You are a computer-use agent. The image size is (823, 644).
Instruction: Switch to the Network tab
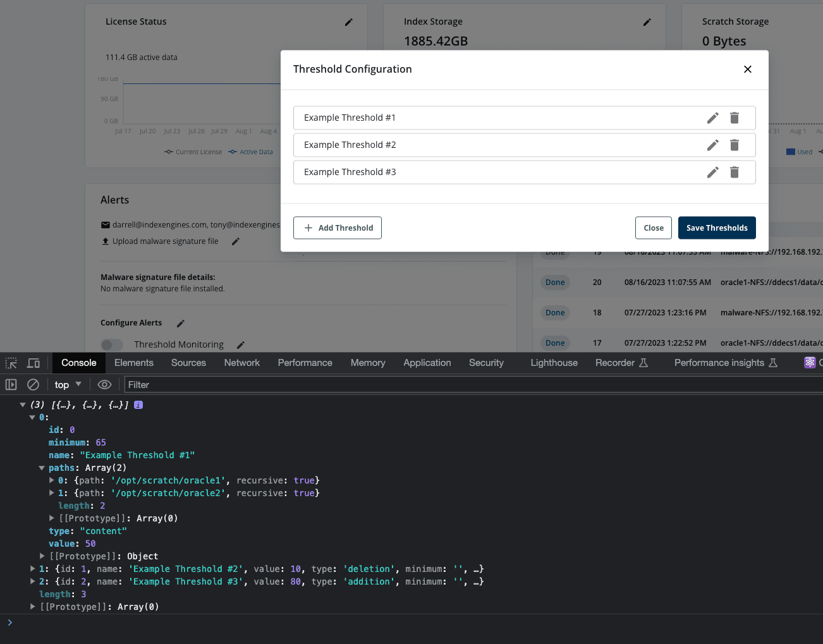(x=241, y=362)
